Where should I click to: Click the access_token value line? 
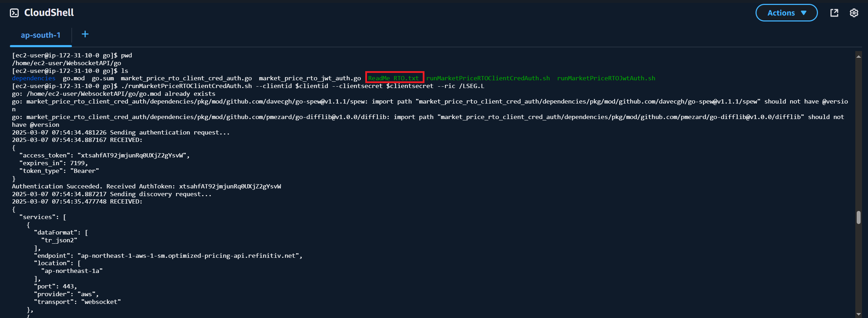click(x=104, y=155)
